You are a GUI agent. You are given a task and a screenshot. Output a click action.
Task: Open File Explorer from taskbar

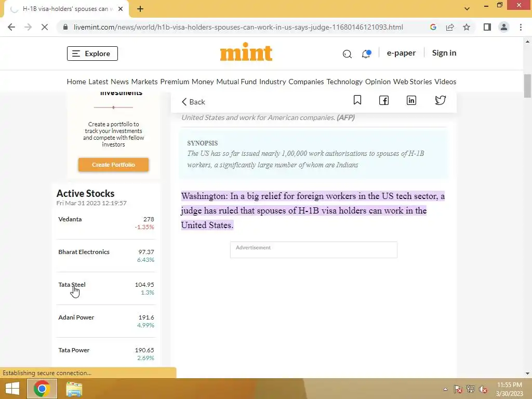[x=74, y=389]
